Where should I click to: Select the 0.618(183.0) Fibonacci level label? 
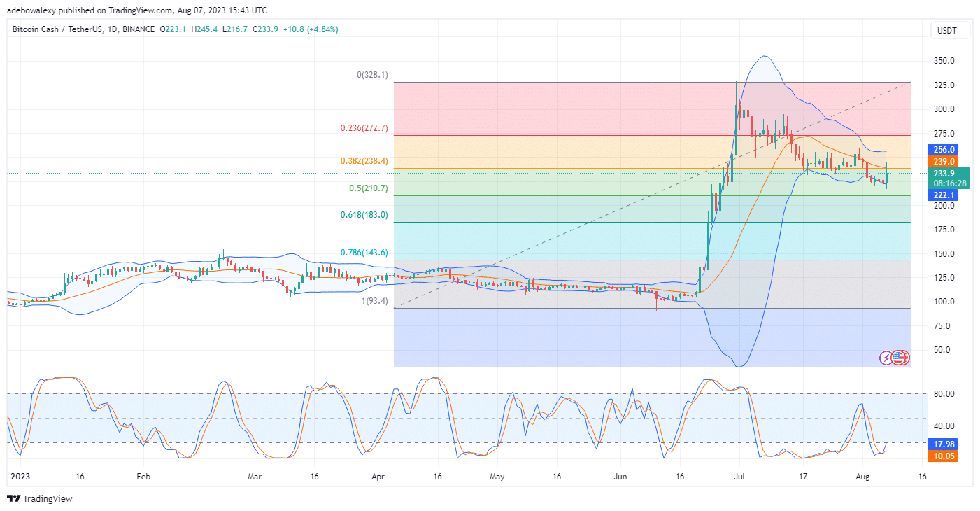tap(364, 215)
